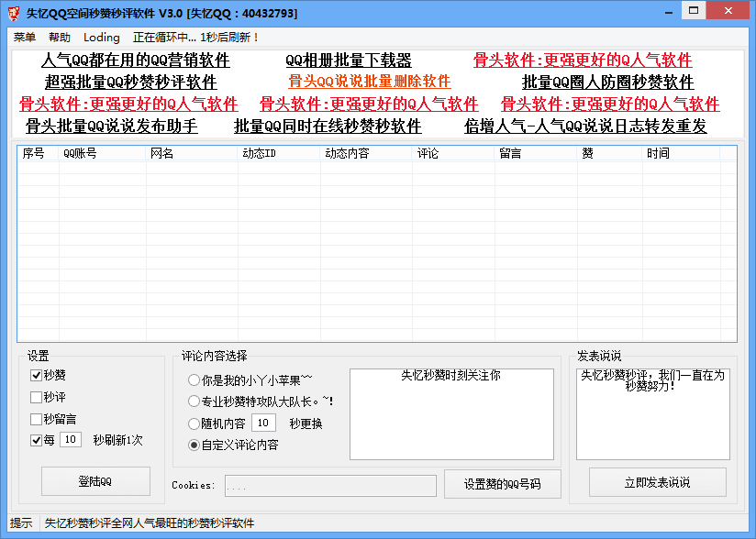Viewport: 756px width, 539px height.
Task: Open link 骨头批量QQ说说发布助手
Action: coord(111,126)
